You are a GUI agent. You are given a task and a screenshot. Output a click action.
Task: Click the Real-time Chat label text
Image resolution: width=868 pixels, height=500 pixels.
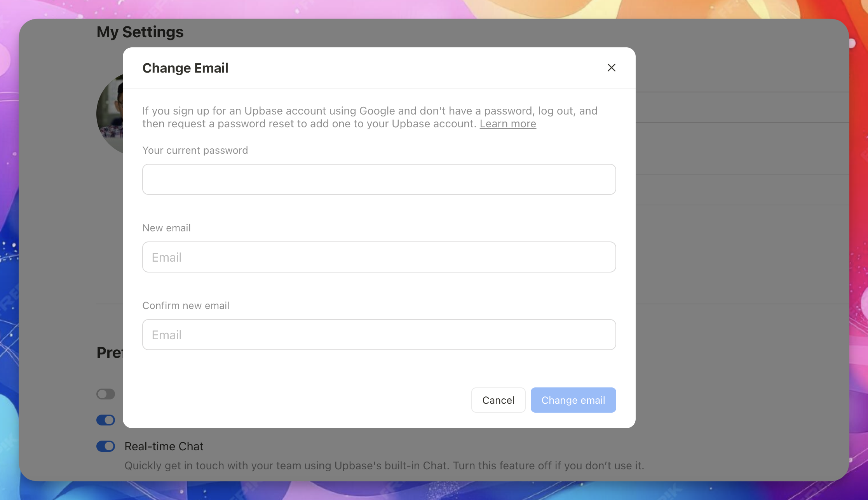pyautogui.click(x=164, y=446)
